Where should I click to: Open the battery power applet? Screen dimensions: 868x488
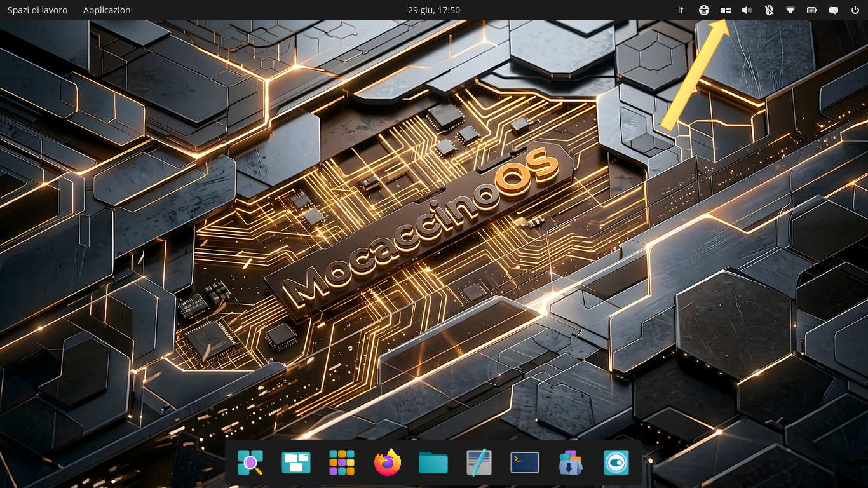click(812, 10)
